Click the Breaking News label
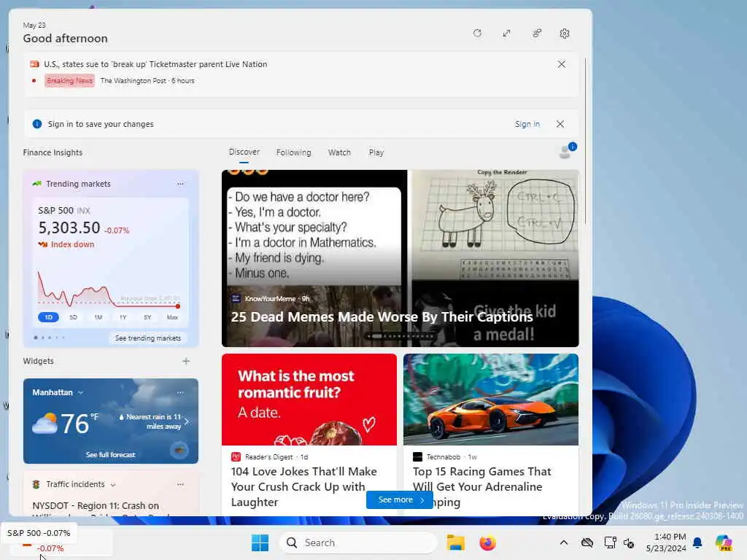This screenshot has height=560, width=747. coord(69,80)
